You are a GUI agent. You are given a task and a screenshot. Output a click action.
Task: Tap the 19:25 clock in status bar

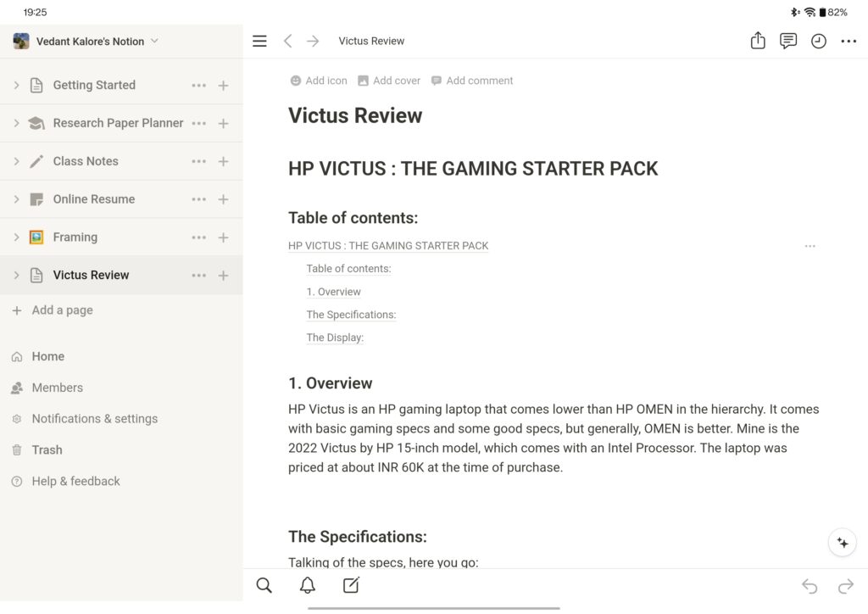coord(35,12)
